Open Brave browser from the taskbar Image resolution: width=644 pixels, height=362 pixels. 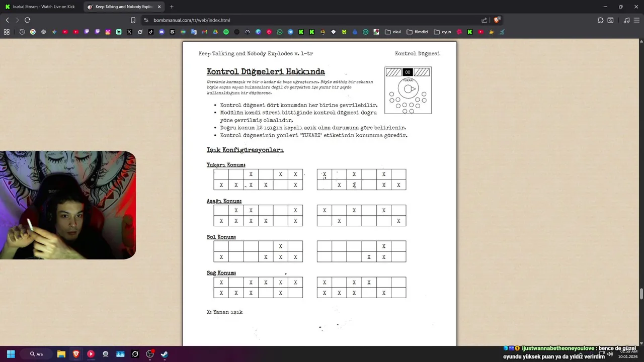point(76,354)
